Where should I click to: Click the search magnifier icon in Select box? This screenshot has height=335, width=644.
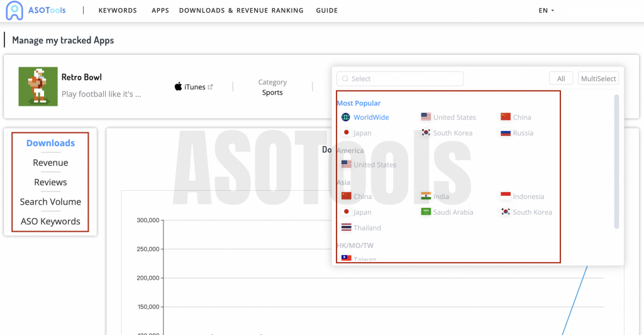coord(345,79)
